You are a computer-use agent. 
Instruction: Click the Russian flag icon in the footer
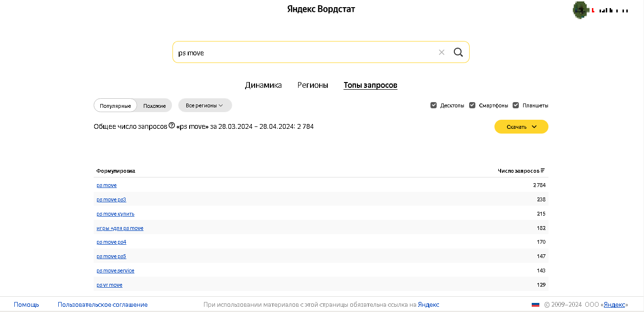(536, 304)
